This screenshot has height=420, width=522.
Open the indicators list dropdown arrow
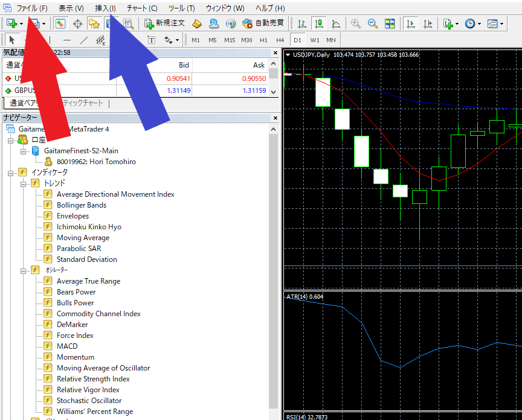pos(457,24)
